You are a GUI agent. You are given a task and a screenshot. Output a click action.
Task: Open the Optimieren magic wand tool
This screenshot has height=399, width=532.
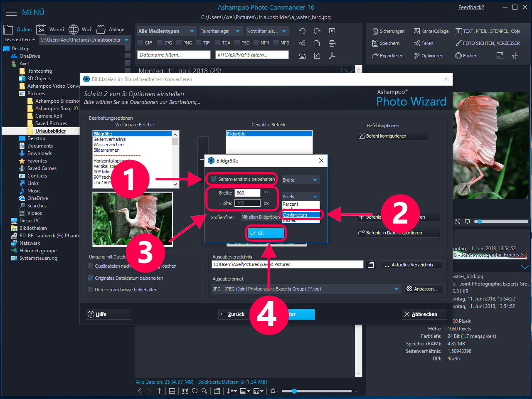click(x=429, y=56)
